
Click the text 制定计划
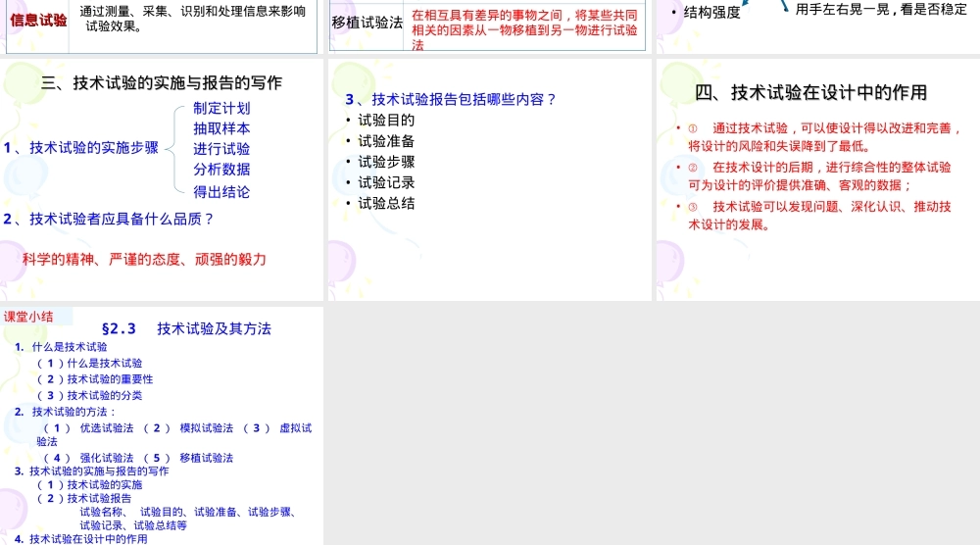[221, 108]
